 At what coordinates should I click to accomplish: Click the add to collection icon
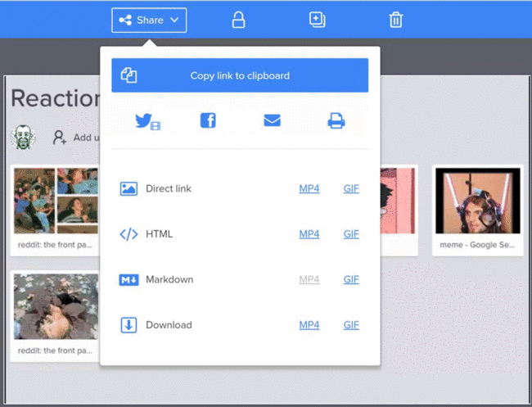tap(318, 20)
